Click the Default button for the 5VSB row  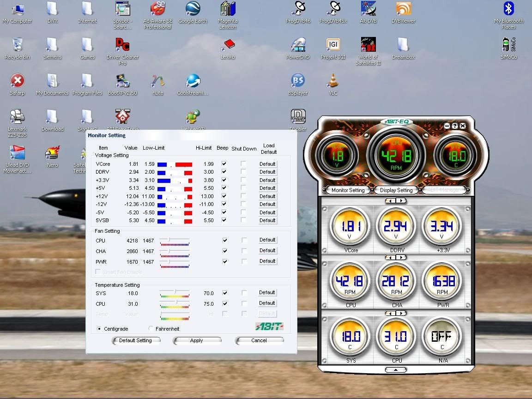tap(268, 221)
